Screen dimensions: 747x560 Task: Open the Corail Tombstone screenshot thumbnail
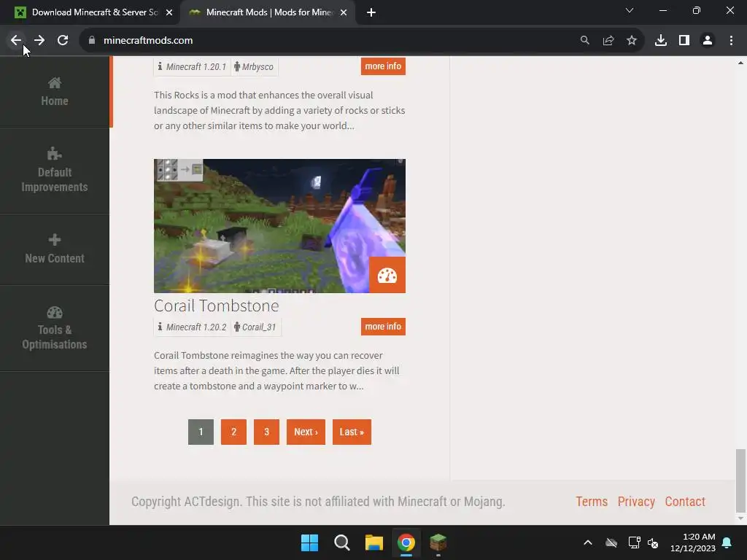(x=279, y=226)
